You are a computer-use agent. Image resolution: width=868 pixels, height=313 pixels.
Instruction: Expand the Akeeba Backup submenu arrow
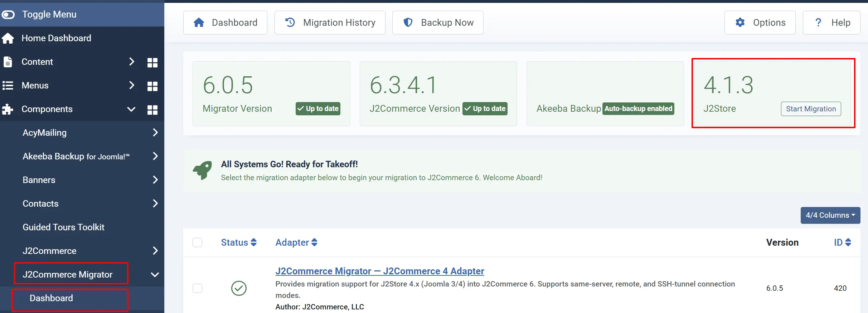click(x=155, y=156)
